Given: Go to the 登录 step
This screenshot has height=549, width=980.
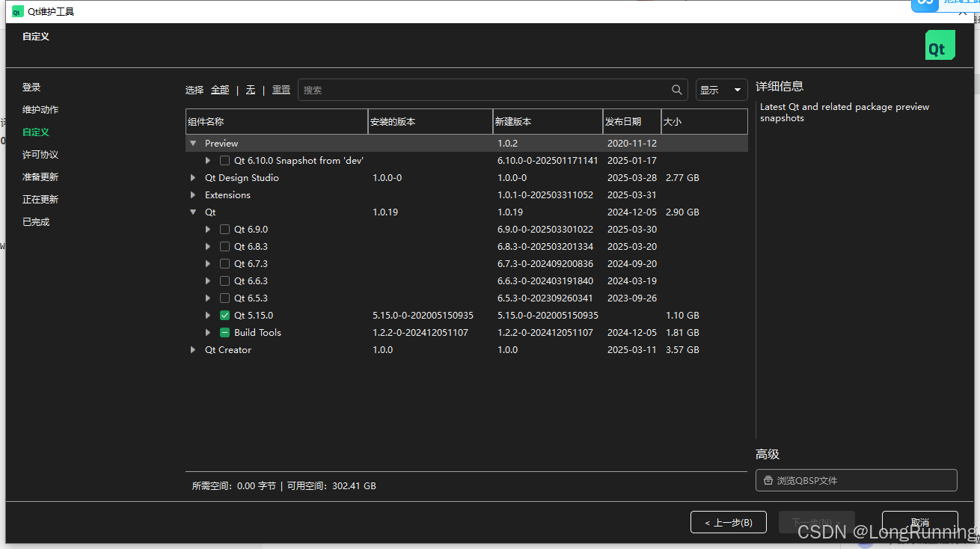Looking at the screenshot, I should pyautogui.click(x=31, y=88).
